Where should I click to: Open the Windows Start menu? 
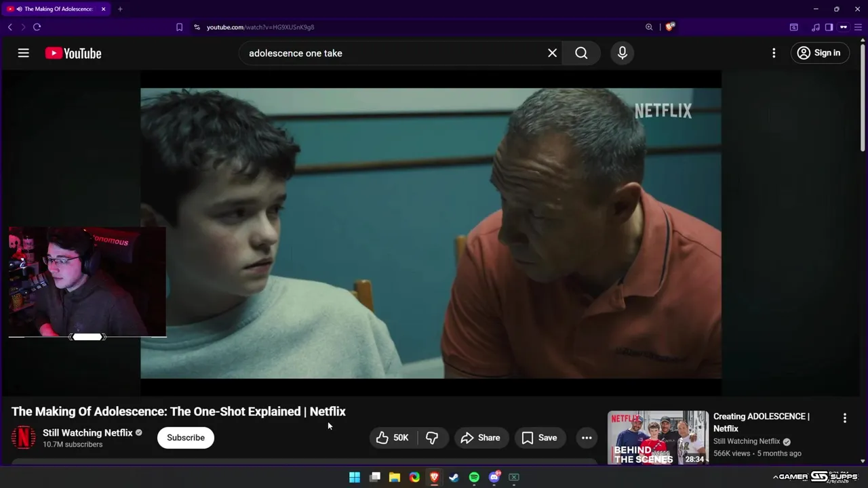(x=355, y=477)
